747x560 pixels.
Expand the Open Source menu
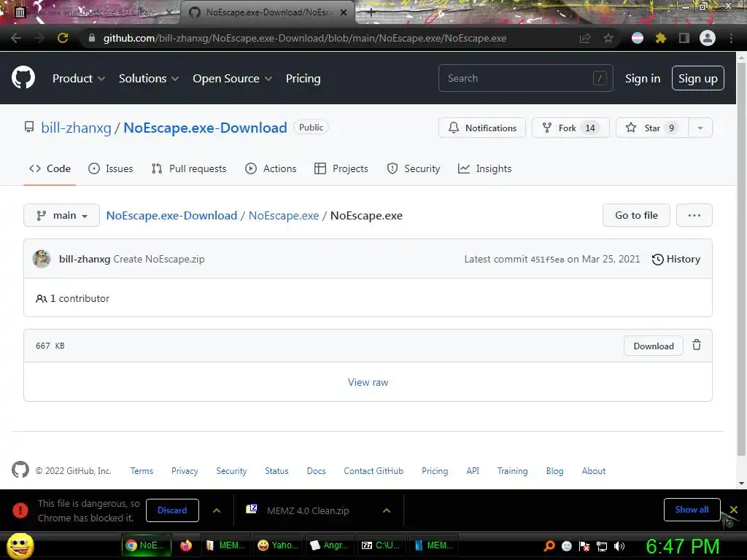coord(233,79)
